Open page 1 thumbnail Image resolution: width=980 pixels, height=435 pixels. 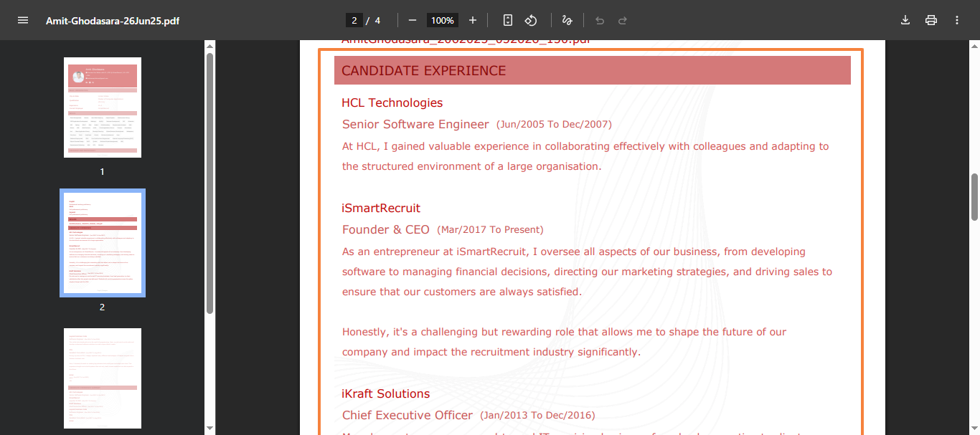pyautogui.click(x=103, y=107)
